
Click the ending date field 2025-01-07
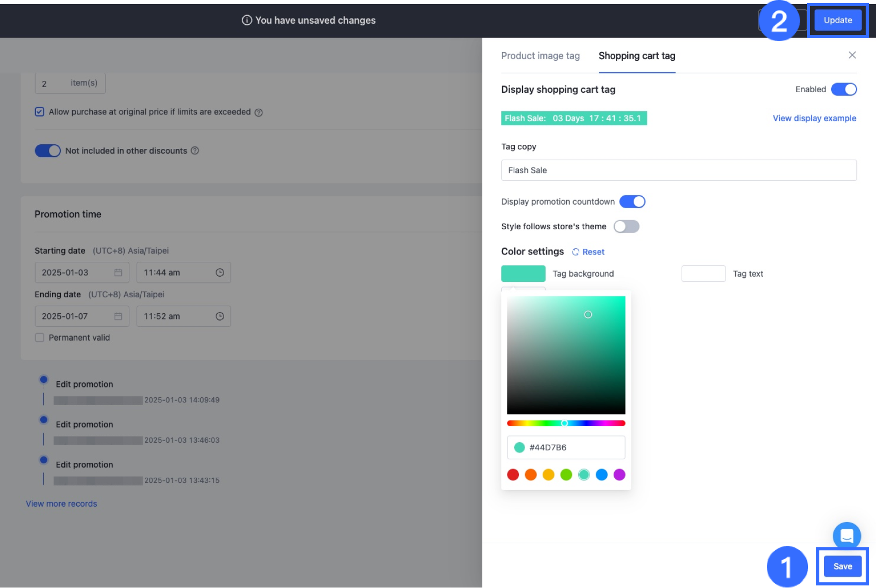[x=82, y=316]
